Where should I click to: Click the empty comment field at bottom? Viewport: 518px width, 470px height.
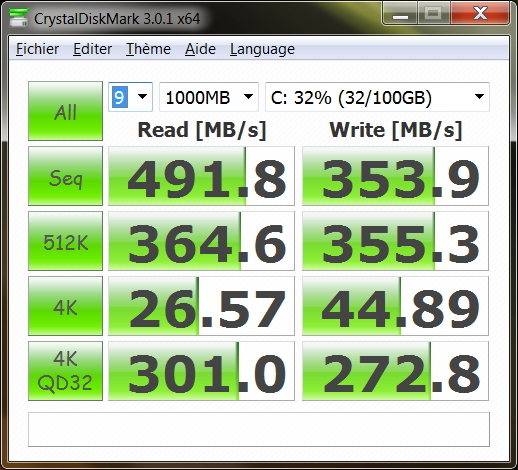pos(259,429)
